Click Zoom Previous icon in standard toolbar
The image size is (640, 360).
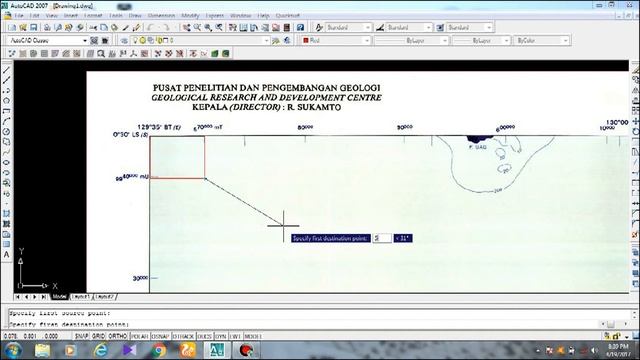(219, 27)
